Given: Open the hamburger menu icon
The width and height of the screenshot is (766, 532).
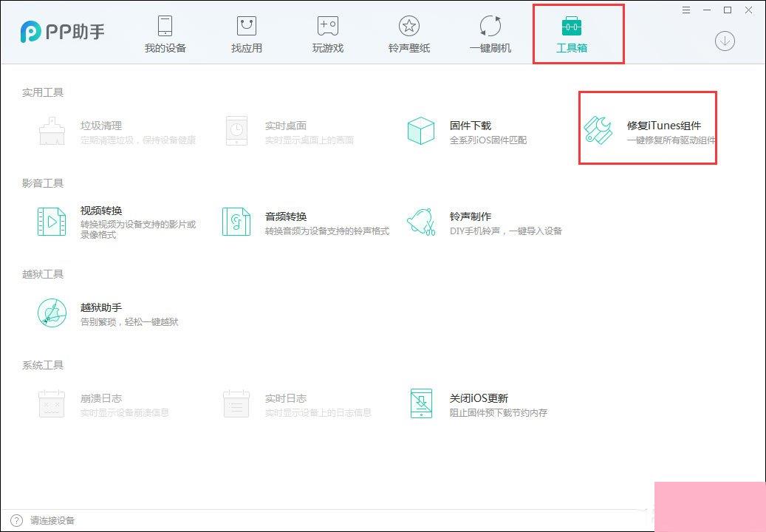Looking at the screenshot, I should tap(686, 10).
